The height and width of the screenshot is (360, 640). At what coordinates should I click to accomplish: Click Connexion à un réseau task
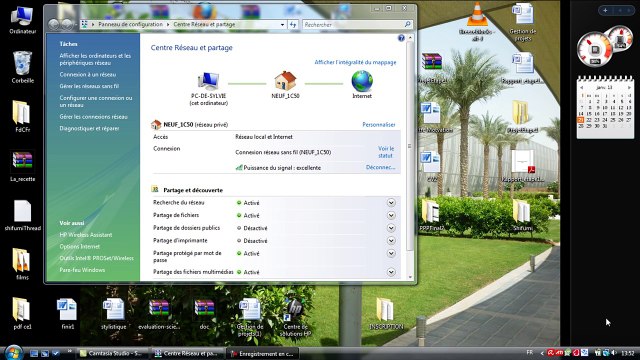[x=88, y=75]
